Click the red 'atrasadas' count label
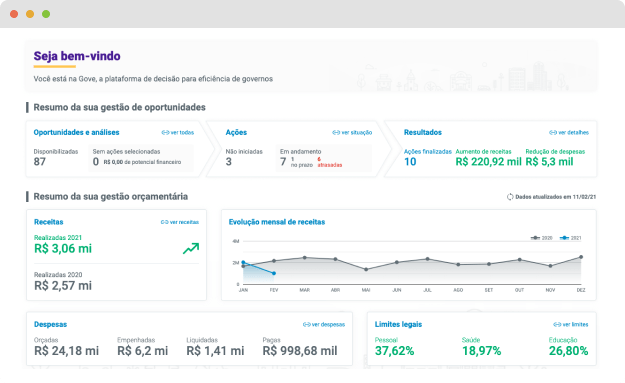 pos(330,163)
